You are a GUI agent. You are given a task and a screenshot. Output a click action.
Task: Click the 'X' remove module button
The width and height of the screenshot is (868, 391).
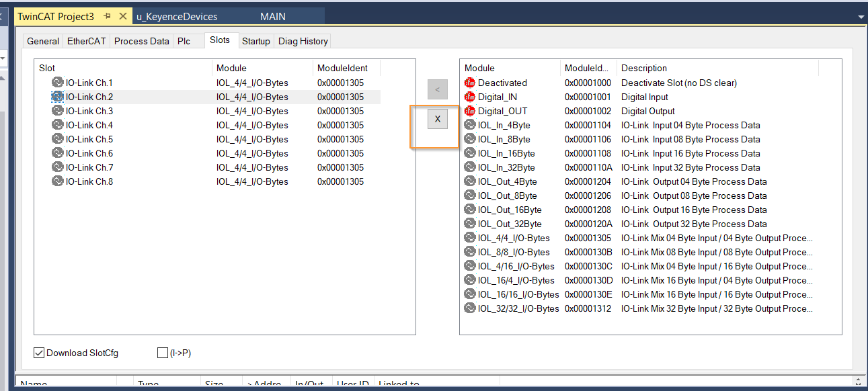pyautogui.click(x=438, y=119)
